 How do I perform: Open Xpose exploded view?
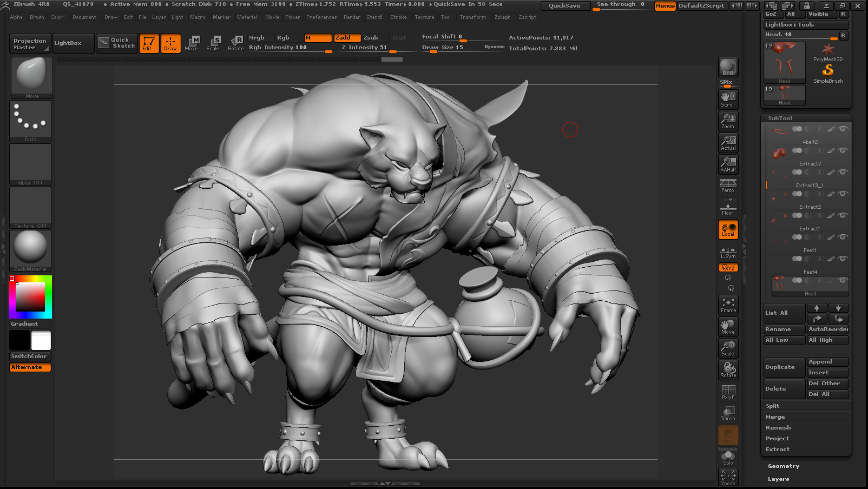coord(728,477)
